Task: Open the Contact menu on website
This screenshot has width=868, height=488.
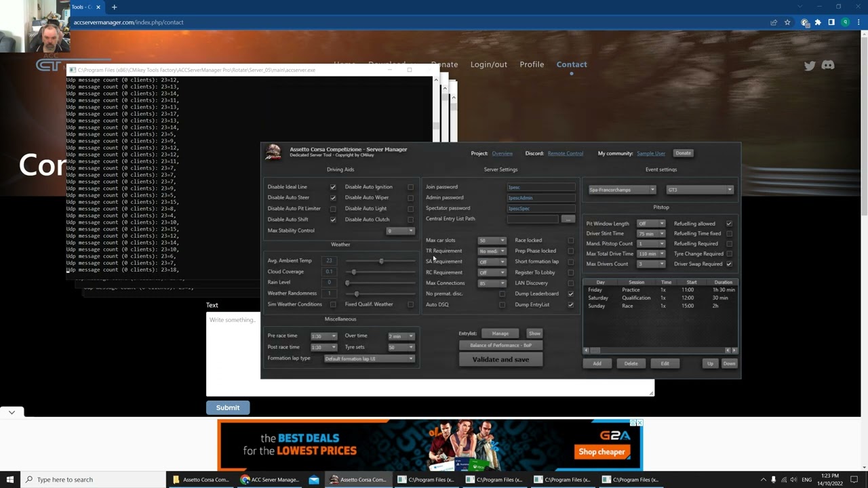Action: click(x=572, y=64)
